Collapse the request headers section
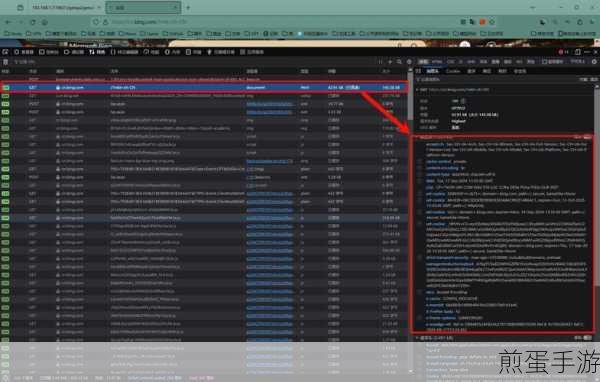 point(417,338)
